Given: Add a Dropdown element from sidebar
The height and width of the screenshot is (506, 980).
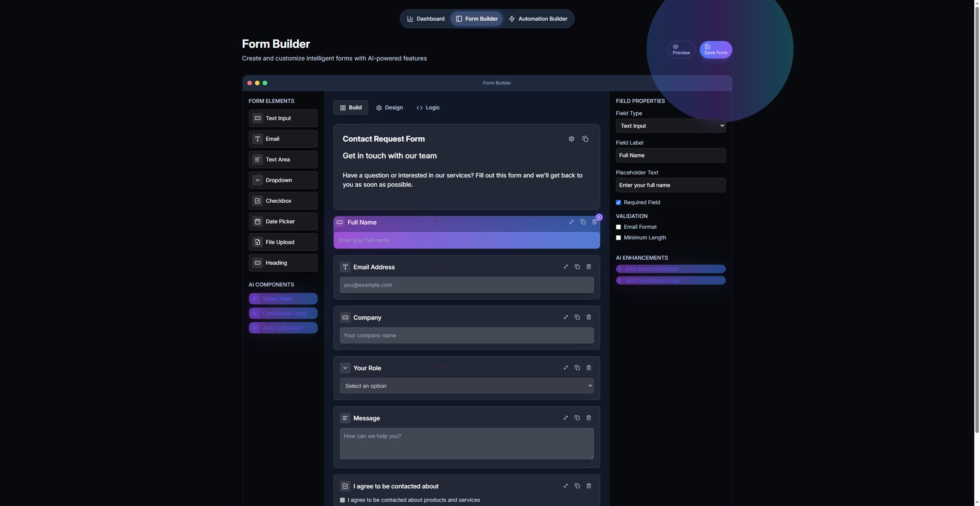Looking at the screenshot, I should 283,180.
